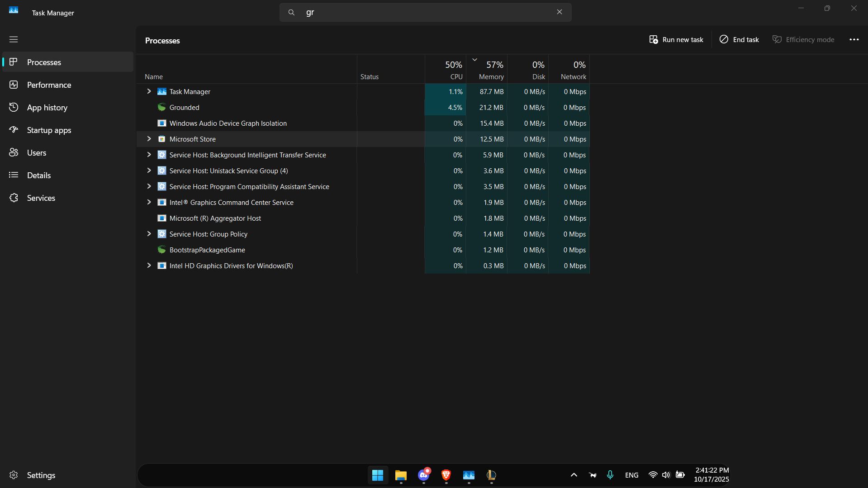The height and width of the screenshot is (488, 868).
Task: Expand the Microsoft Store process group
Action: (x=149, y=139)
